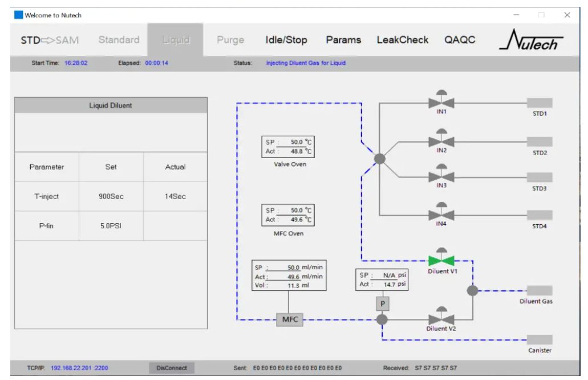Toggle the Diluent V2 valve

coord(441,316)
